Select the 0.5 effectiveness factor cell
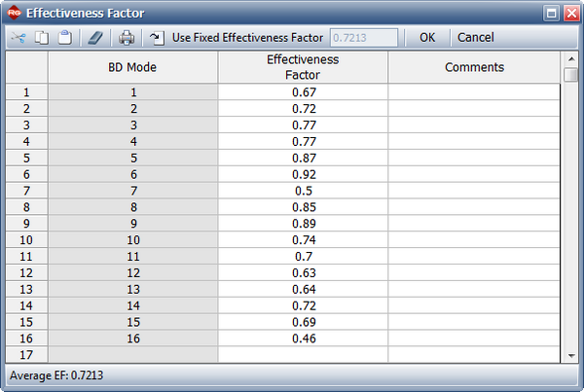The width and height of the screenshot is (584, 392). click(303, 191)
